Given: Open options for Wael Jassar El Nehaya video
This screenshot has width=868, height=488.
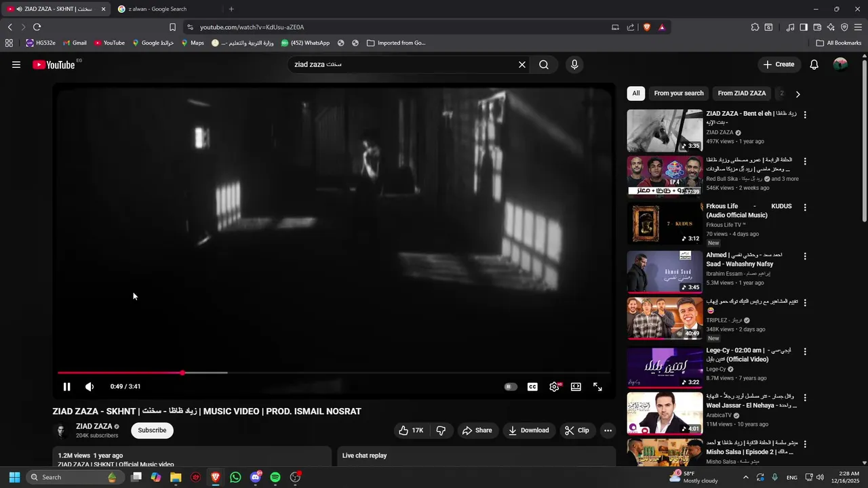Looking at the screenshot, I should point(805,398).
